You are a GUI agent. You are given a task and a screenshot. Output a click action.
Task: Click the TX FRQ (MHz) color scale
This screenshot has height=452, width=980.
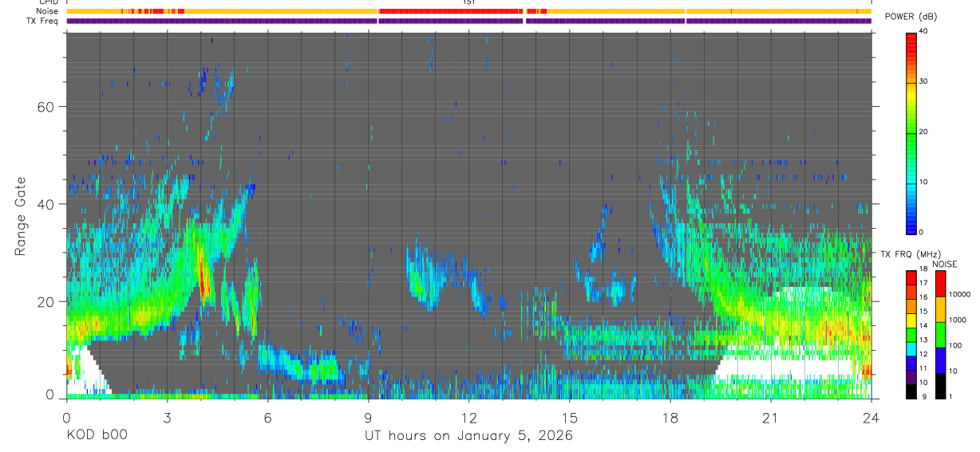(911, 335)
